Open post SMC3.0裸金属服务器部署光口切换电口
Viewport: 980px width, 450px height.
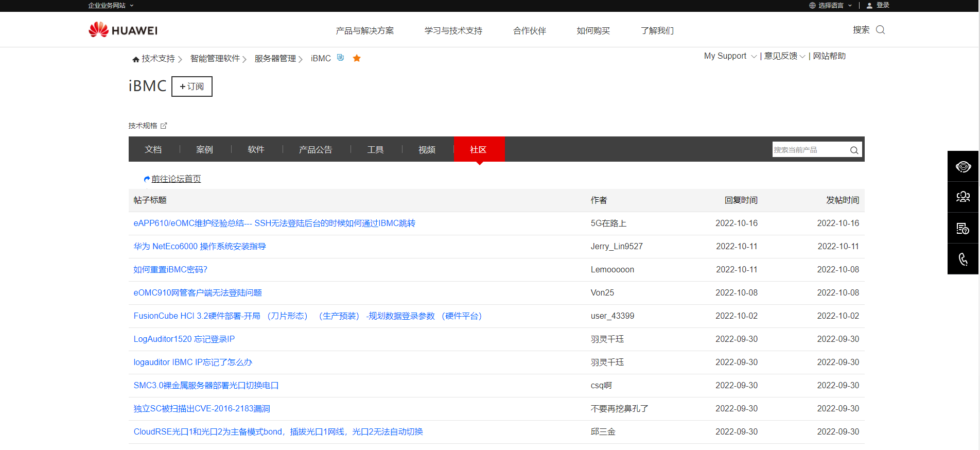pos(206,386)
